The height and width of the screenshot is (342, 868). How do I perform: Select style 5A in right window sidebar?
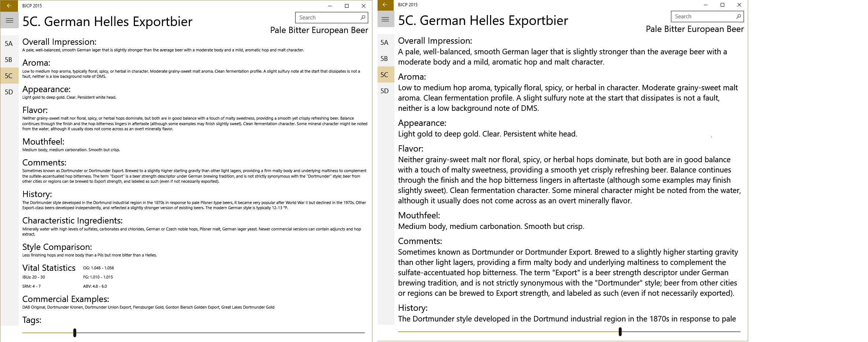pos(385,43)
